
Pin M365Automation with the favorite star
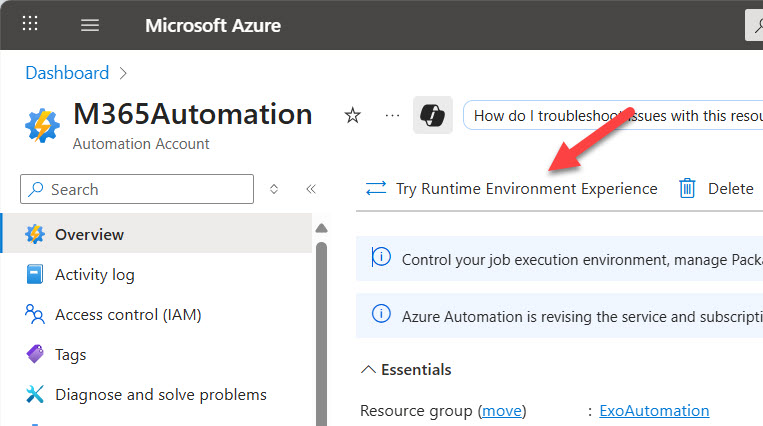[x=352, y=116]
